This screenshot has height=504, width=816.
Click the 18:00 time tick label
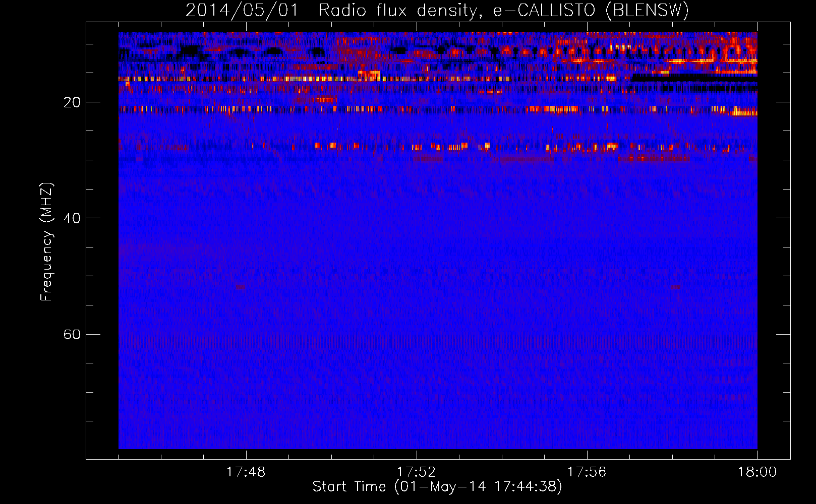(757, 472)
